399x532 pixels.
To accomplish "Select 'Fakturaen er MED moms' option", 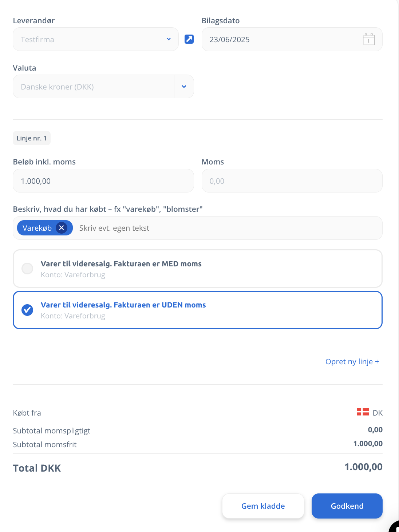I will (198, 269).
